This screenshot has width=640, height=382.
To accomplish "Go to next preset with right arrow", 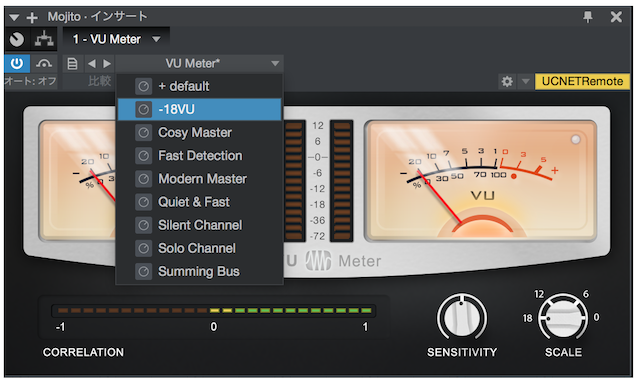I will pos(107,64).
